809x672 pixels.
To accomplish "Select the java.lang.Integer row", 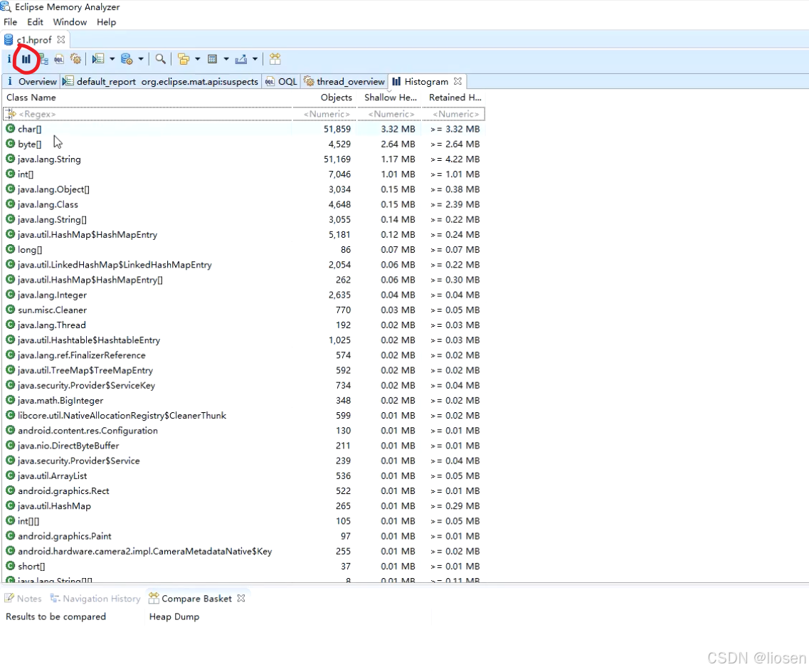I will (x=244, y=295).
